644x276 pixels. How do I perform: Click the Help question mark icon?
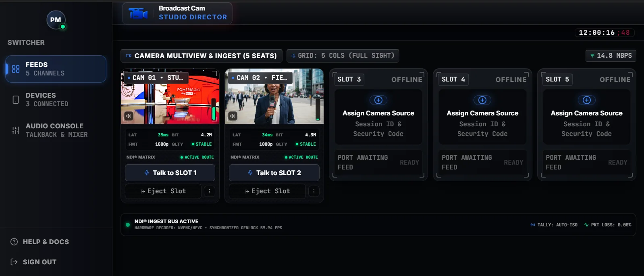pos(14,242)
